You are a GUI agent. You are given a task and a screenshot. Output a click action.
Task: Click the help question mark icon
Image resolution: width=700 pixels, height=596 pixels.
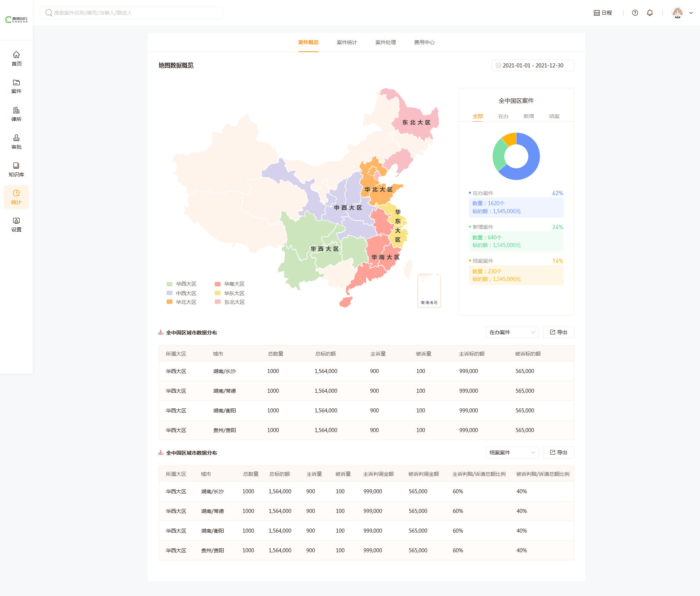[635, 13]
